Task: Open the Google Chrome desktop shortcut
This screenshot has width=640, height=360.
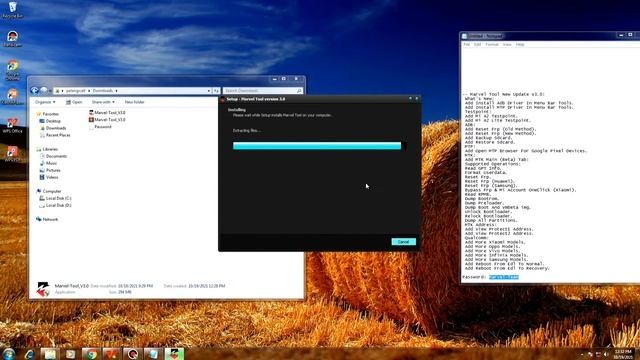Action: tap(12, 70)
